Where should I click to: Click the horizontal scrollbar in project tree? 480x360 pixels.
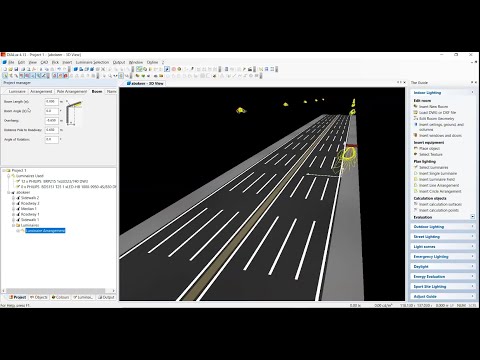click(x=55, y=291)
